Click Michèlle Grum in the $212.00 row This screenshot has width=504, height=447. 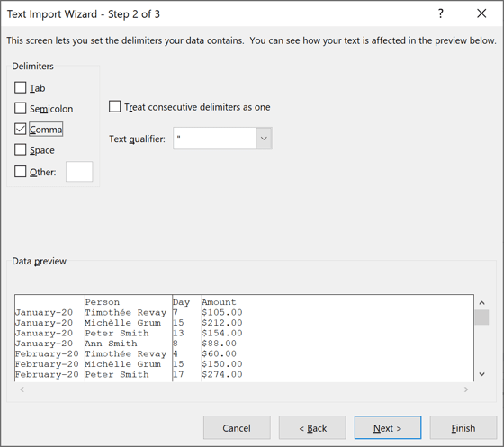(122, 323)
